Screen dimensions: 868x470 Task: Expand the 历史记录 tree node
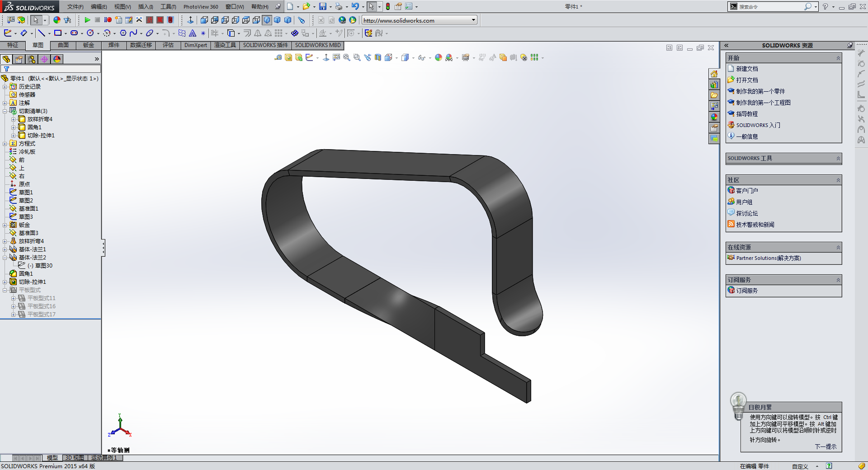click(5, 87)
